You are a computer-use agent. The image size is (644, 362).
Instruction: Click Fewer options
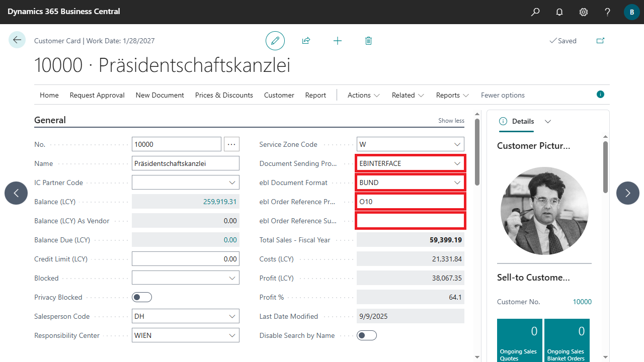[503, 95]
